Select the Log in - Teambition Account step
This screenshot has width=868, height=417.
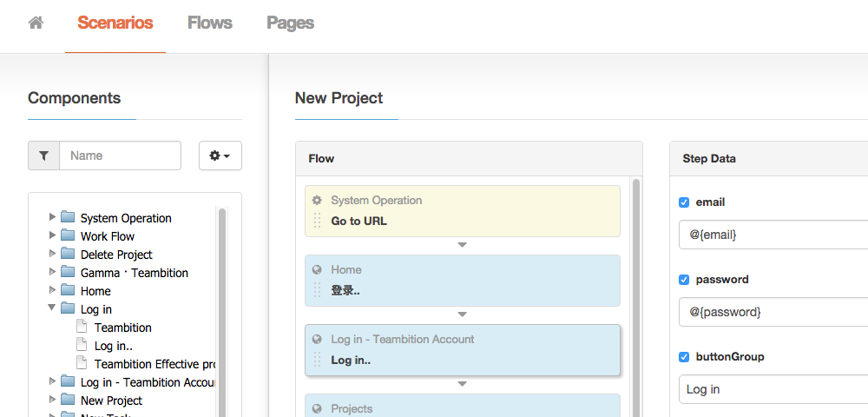pyautogui.click(x=462, y=349)
